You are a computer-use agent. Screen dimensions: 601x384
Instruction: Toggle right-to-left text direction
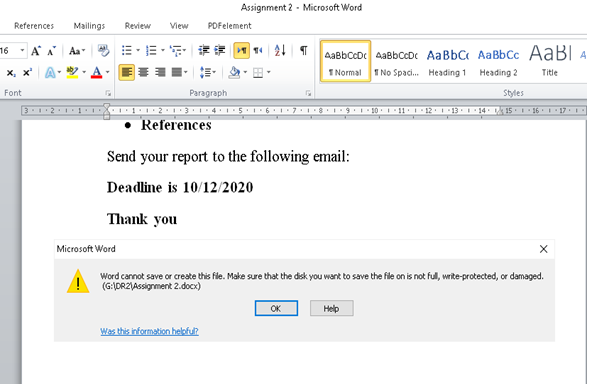coord(258,50)
